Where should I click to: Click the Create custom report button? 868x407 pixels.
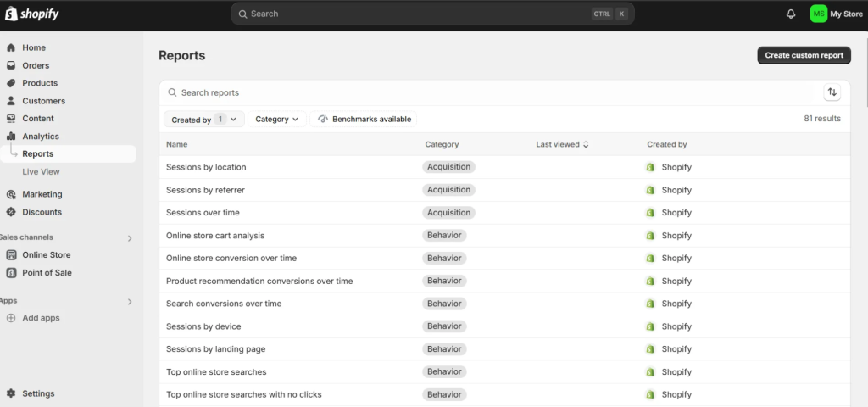tap(804, 55)
